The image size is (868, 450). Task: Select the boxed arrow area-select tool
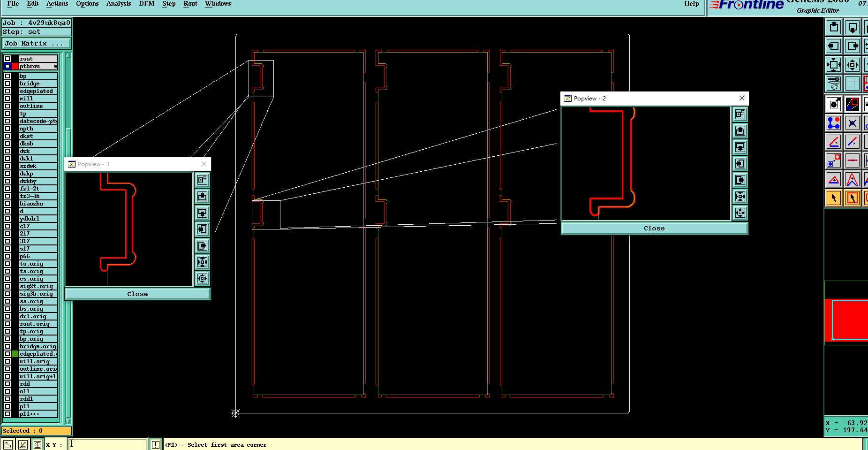coord(853,198)
